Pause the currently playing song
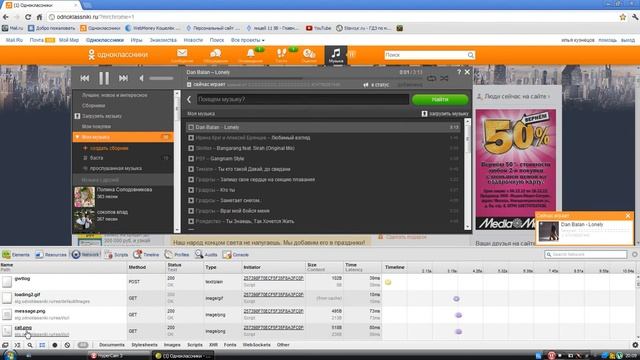 (104, 78)
